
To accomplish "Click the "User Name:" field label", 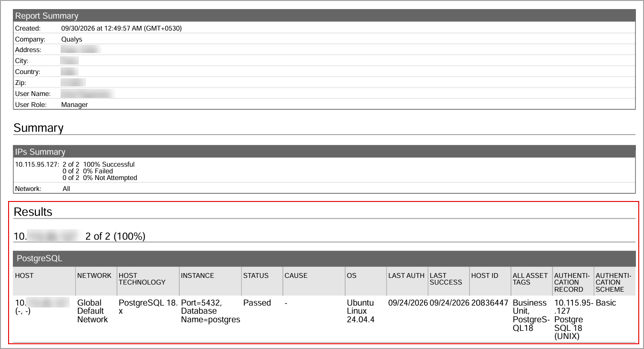I will pos(33,94).
